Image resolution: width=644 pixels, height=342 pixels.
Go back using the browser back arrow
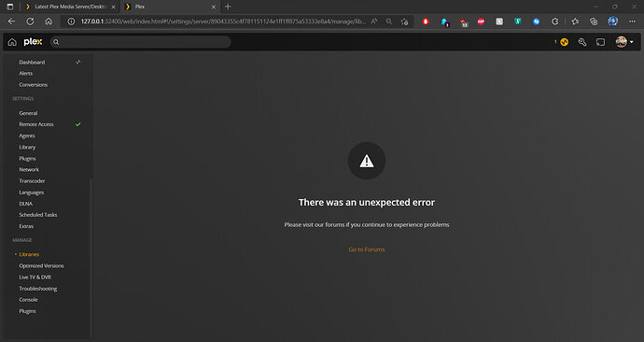click(11, 21)
